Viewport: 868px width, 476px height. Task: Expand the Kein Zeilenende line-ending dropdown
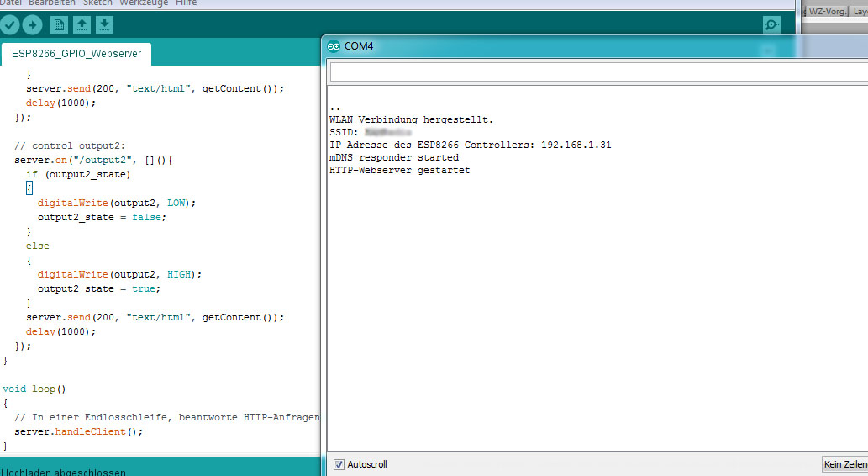844,464
